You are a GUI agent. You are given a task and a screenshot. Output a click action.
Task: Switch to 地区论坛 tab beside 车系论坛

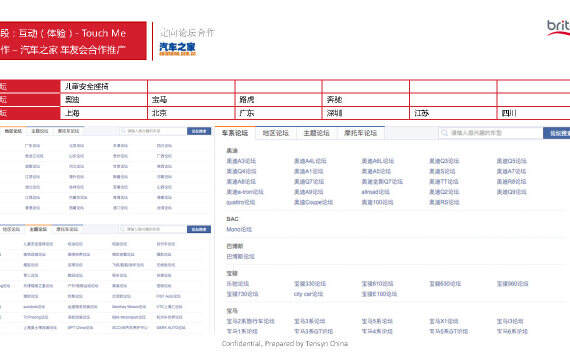coord(276,133)
